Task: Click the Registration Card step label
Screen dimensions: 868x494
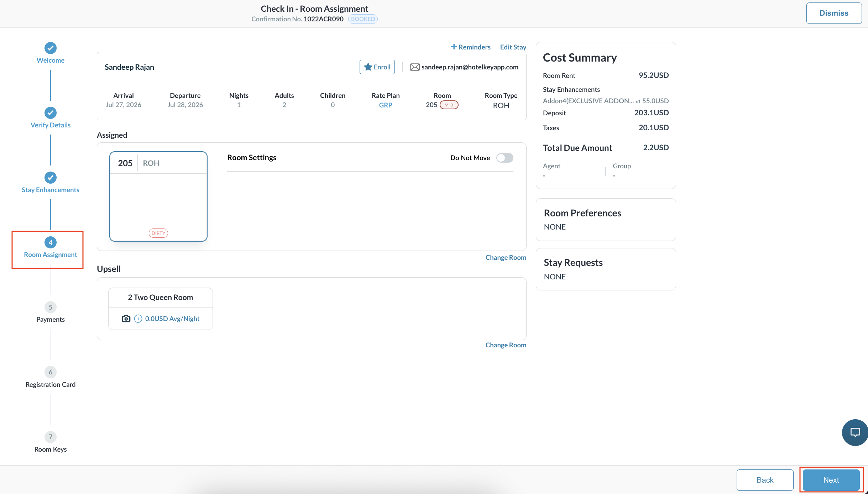Action: [x=51, y=384]
